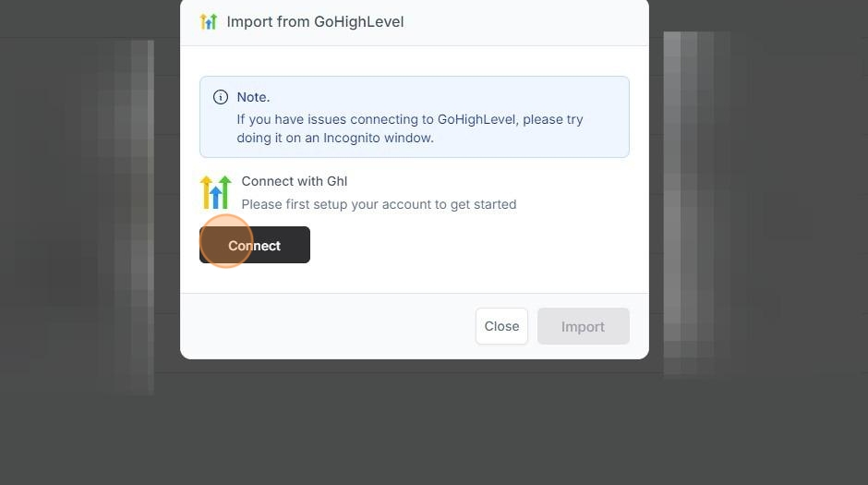This screenshot has height=485, width=868.
Task: Close the import dialog
Action: [x=501, y=326]
